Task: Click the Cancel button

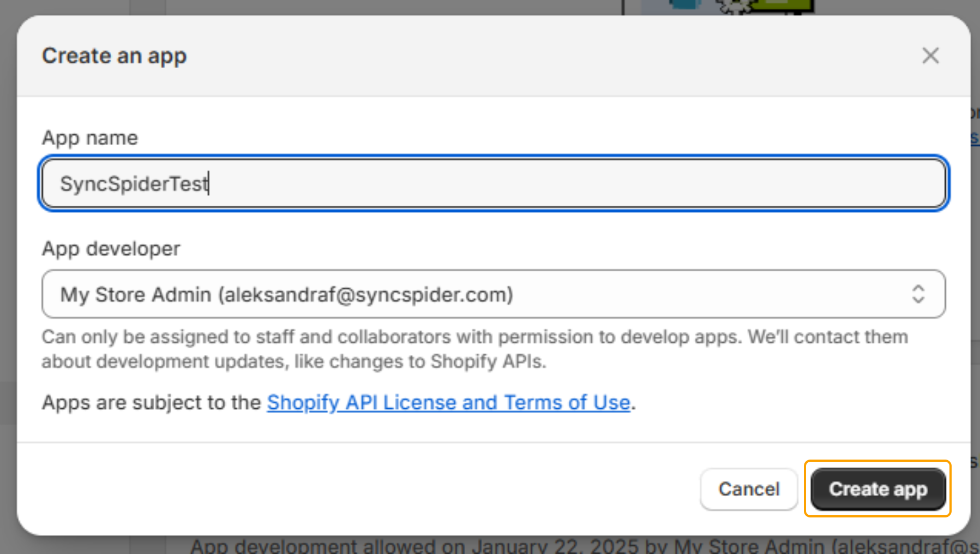Action: click(749, 489)
